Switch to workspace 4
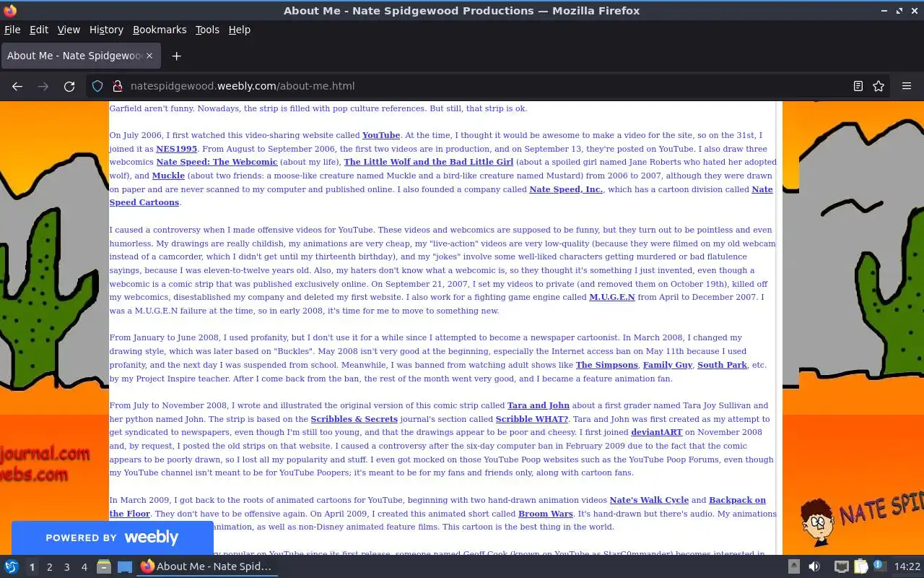The height and width of the screenshot is (578, 924). [84, 567]
